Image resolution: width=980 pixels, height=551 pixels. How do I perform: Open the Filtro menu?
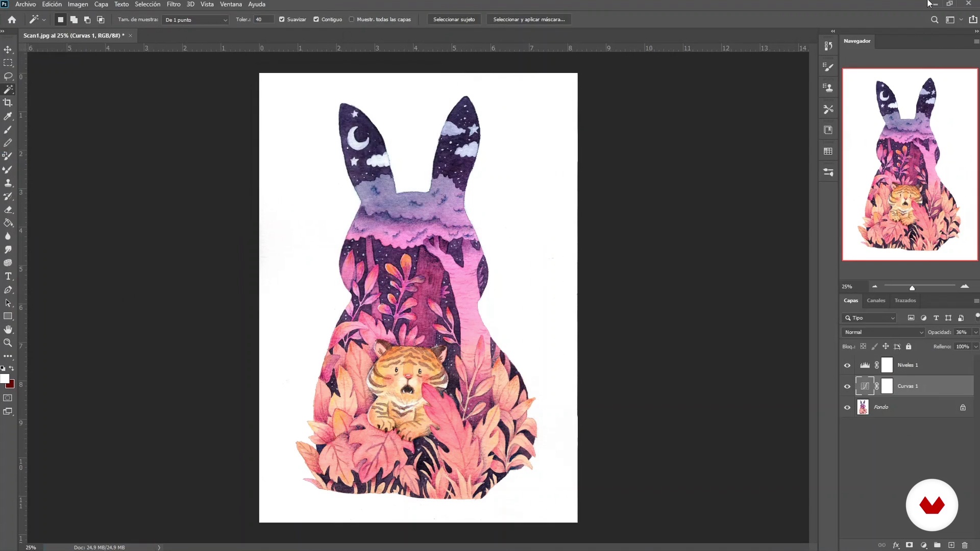[x=174, y=4]
